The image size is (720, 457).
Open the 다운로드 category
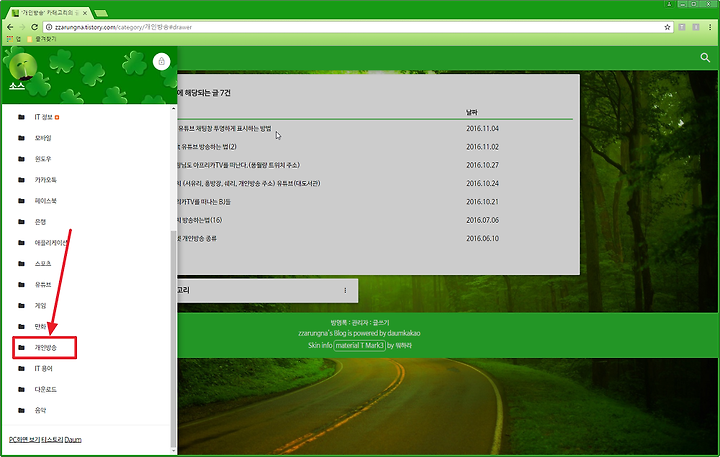[x=45, y=389]
